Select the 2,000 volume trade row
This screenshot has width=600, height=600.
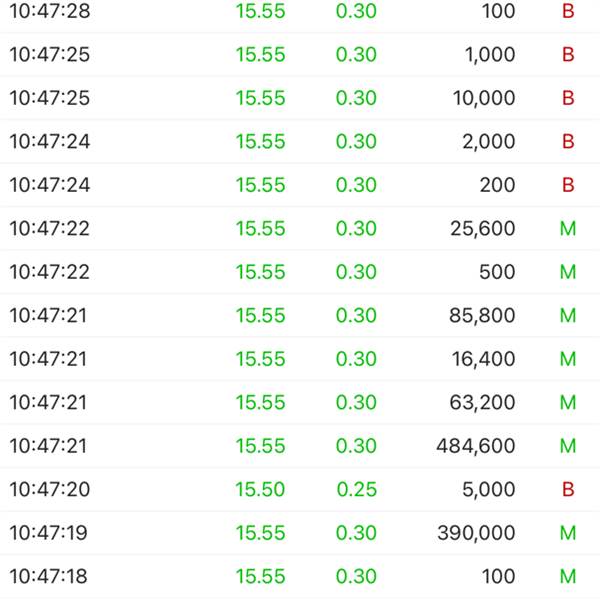[x=489, y=142]
